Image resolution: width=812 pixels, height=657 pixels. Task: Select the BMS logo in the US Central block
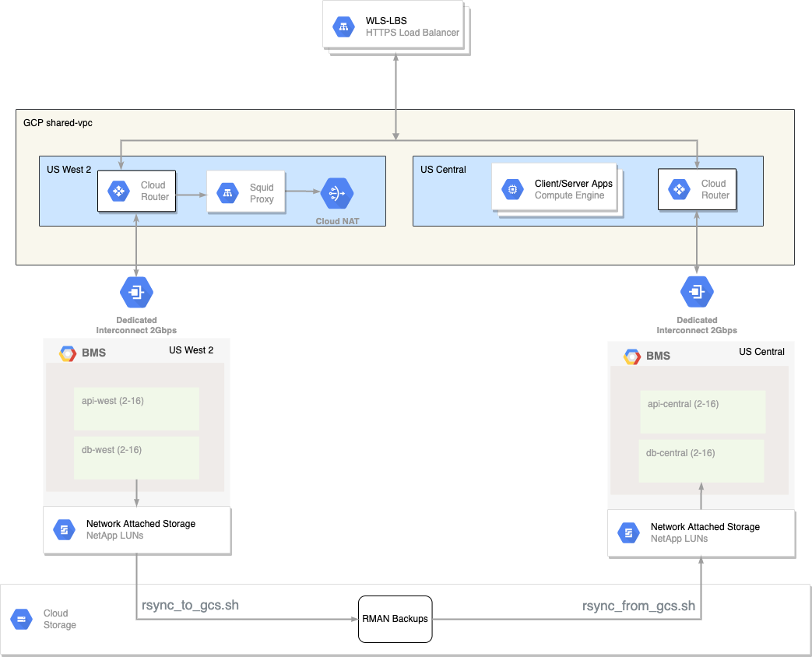click(632, 357)
